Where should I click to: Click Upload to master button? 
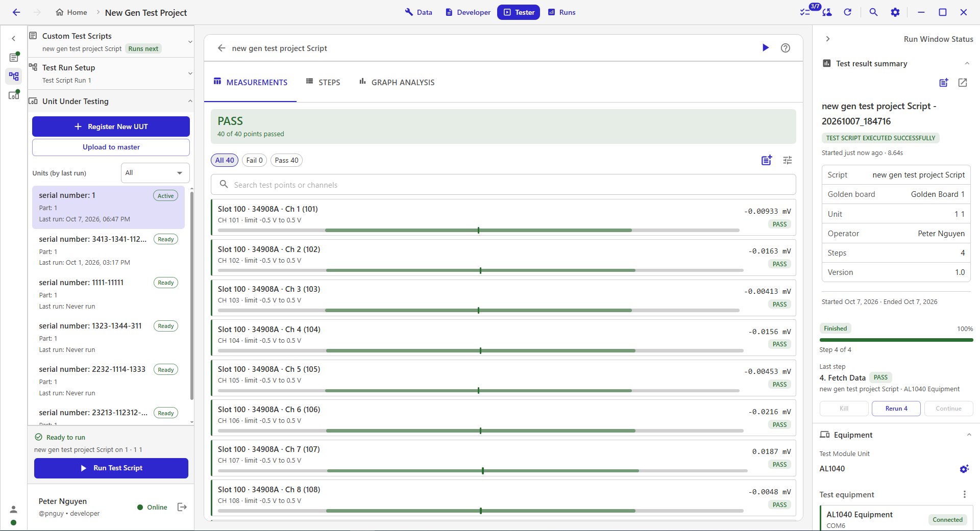[111, 147]
